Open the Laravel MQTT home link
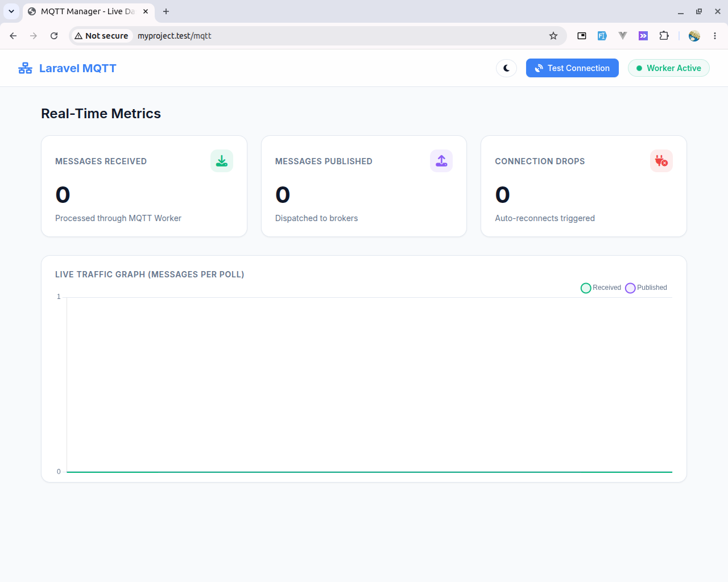The height and width of the screenshot is (582, 728). point(67,68)
